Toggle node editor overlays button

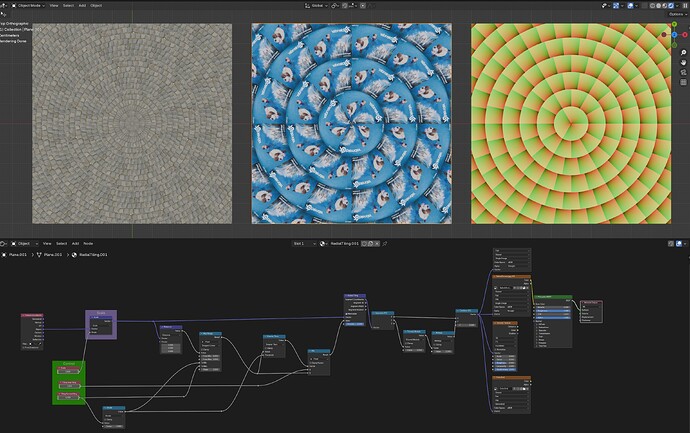679,243
